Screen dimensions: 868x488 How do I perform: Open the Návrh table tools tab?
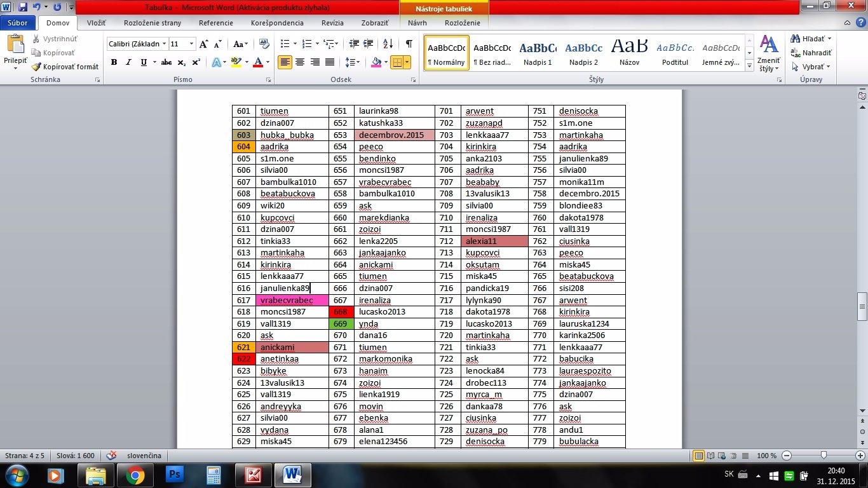pos(417,23)
